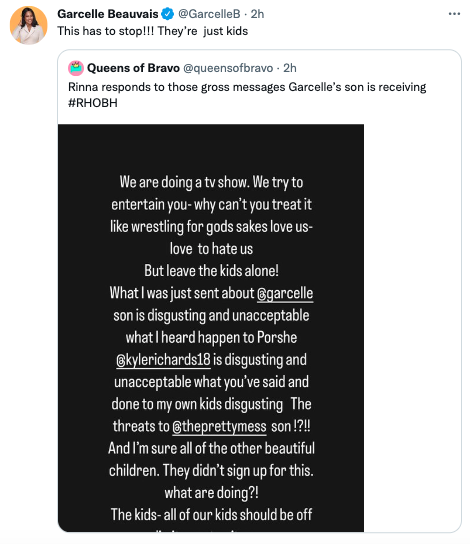
Task: Click text 'We are doing a tv show'
Action: (x=184, y=182)
